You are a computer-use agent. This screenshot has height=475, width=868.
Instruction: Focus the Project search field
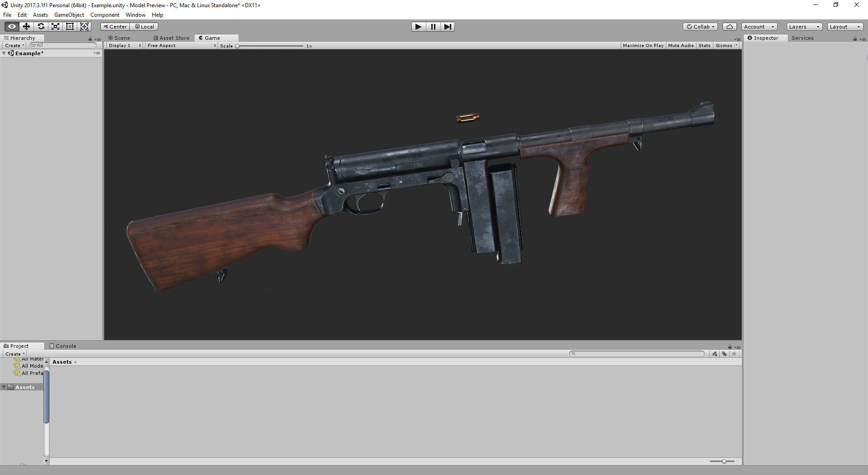637,354
